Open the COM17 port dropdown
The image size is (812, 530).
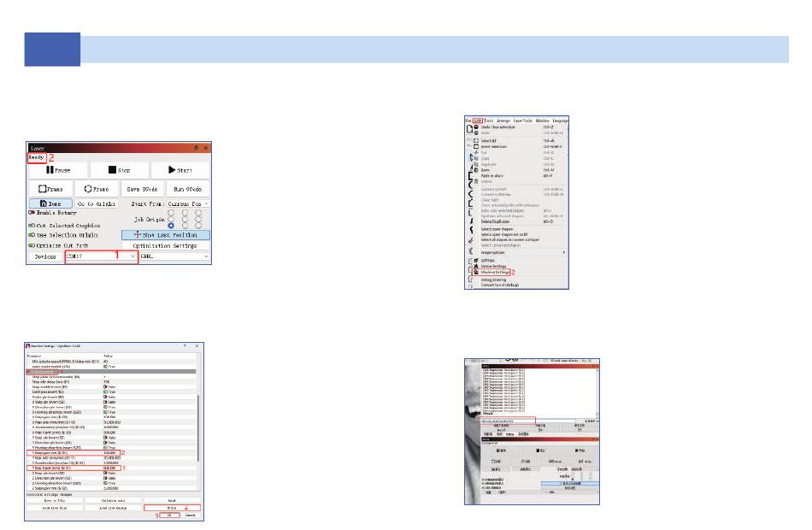[102, 256]
